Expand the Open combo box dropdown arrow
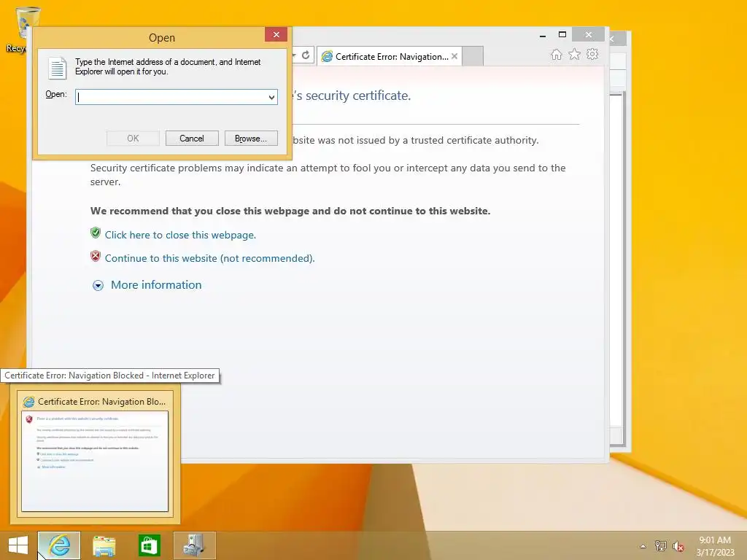The image size is (747, 560). click(x=271, y=97)
